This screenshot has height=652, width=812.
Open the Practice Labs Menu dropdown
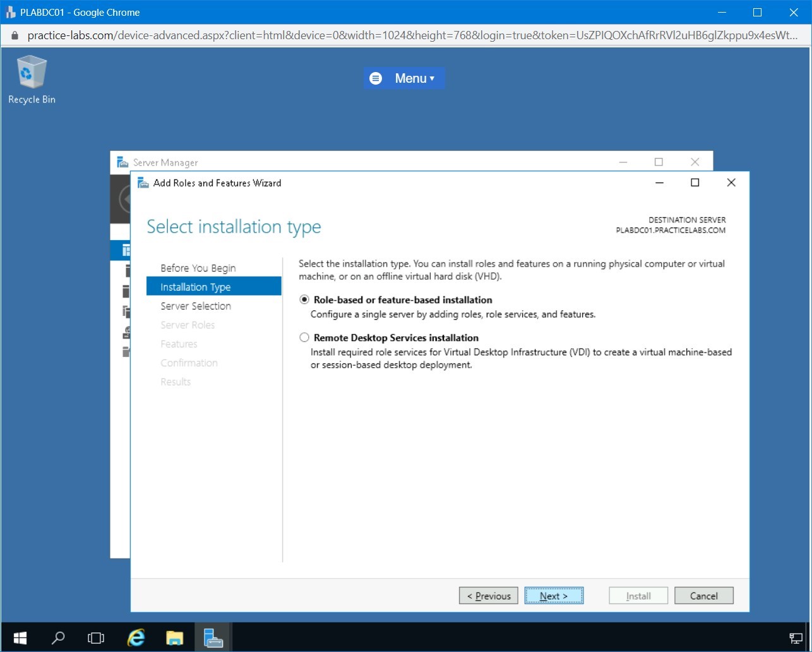tap(404, 78)
